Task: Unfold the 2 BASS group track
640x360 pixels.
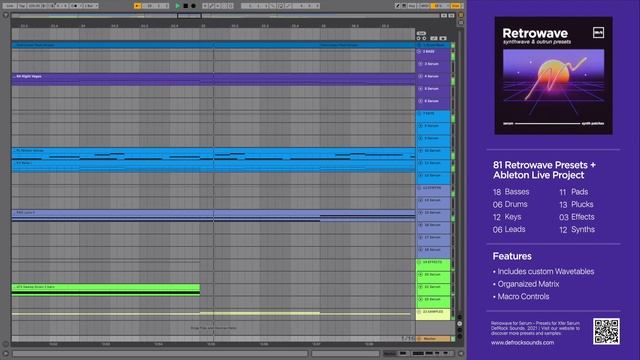Action: (419, 52)
